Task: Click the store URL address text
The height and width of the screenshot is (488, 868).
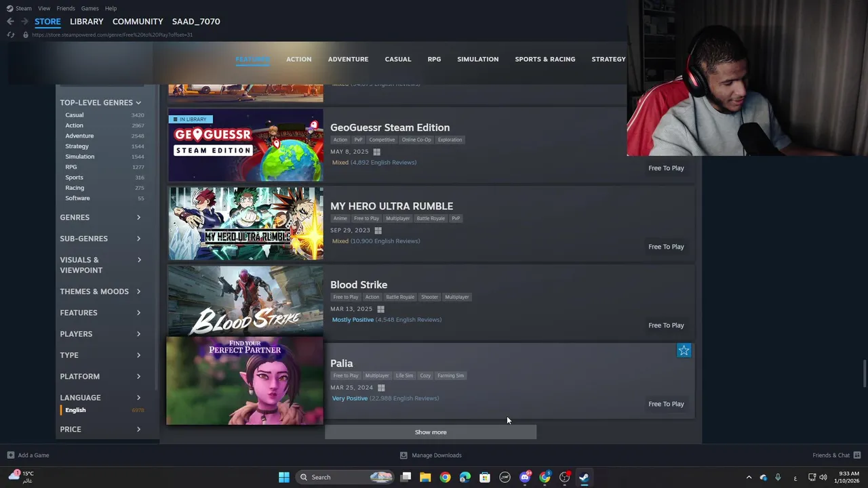Action: pos(113,35)
